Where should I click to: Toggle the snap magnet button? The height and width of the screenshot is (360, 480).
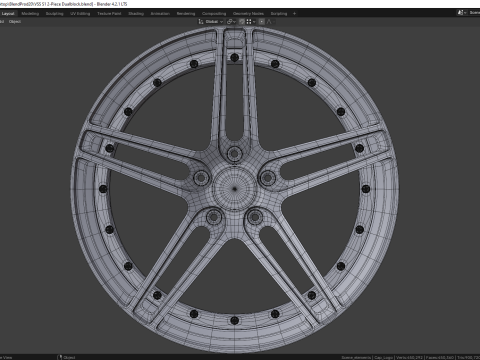click(x=242, y=22)
